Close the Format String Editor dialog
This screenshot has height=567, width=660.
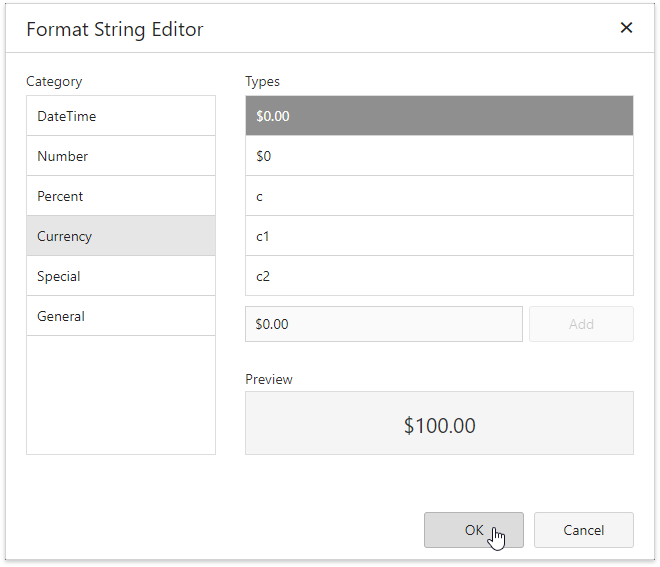pos(626,28)
